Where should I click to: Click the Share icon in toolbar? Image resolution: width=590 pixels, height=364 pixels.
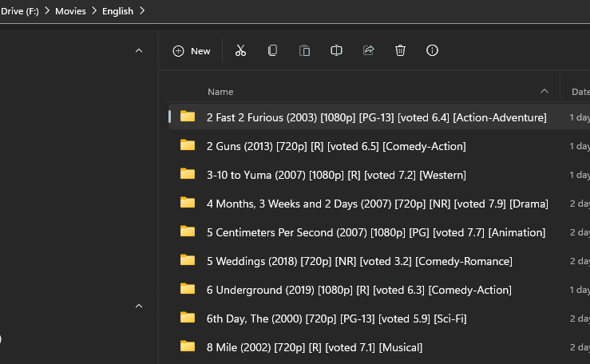(x=368, y=50)
